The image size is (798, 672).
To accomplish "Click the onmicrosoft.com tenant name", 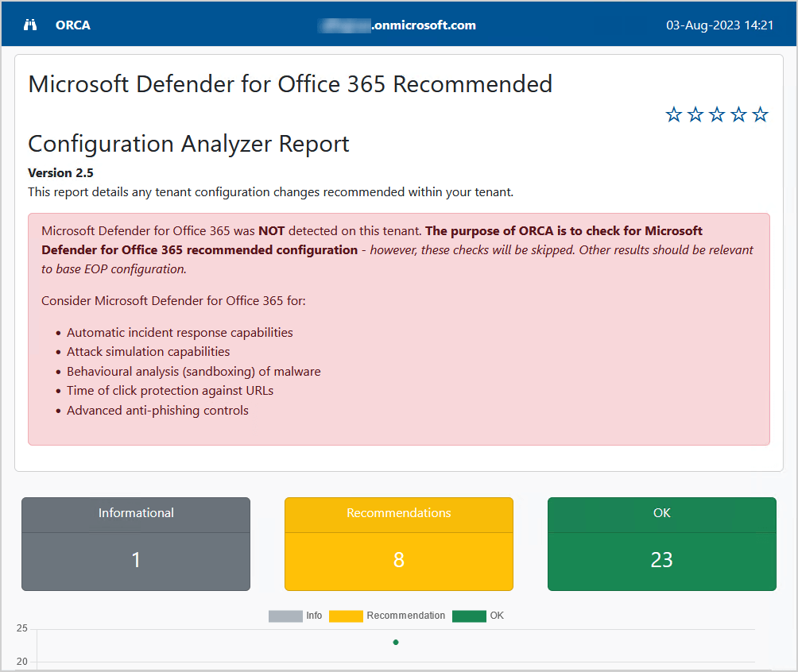I will tap(397, 25).
